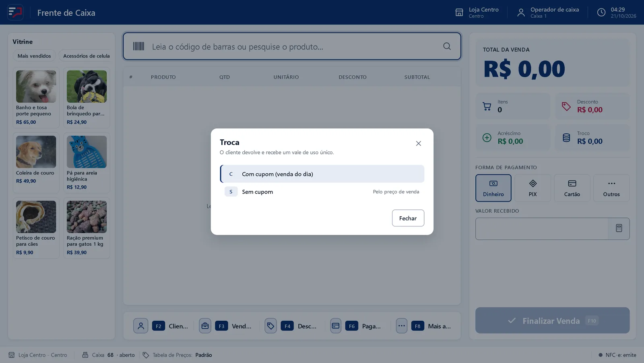Select PIX payment method

tap(533, 188)
